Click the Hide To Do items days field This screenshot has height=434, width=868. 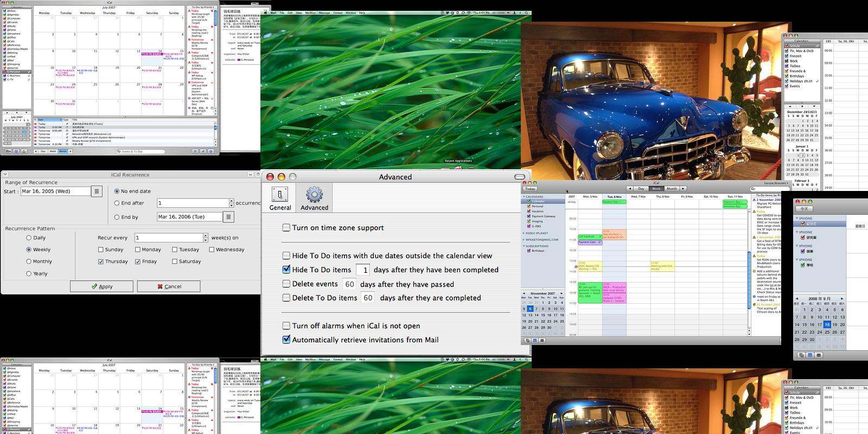point(362,270)
